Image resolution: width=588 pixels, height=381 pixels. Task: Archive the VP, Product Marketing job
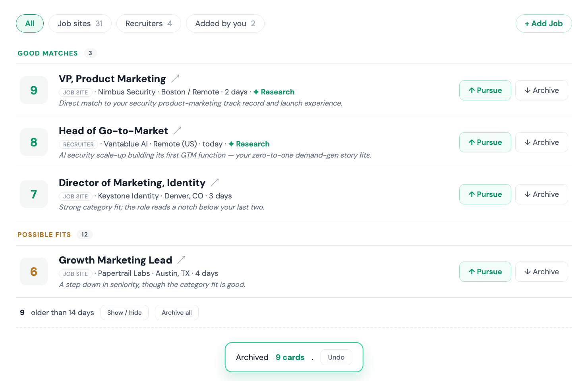pos(542,90)
